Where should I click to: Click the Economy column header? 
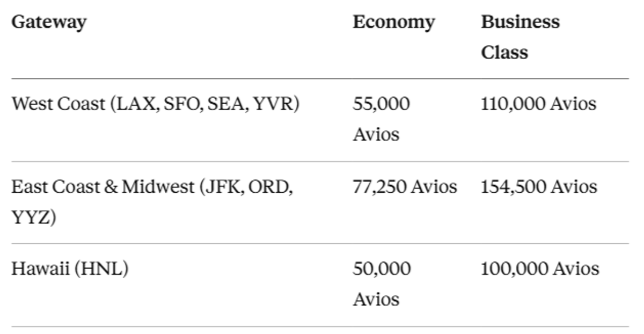pyautogui.click(x=393, y=23)
